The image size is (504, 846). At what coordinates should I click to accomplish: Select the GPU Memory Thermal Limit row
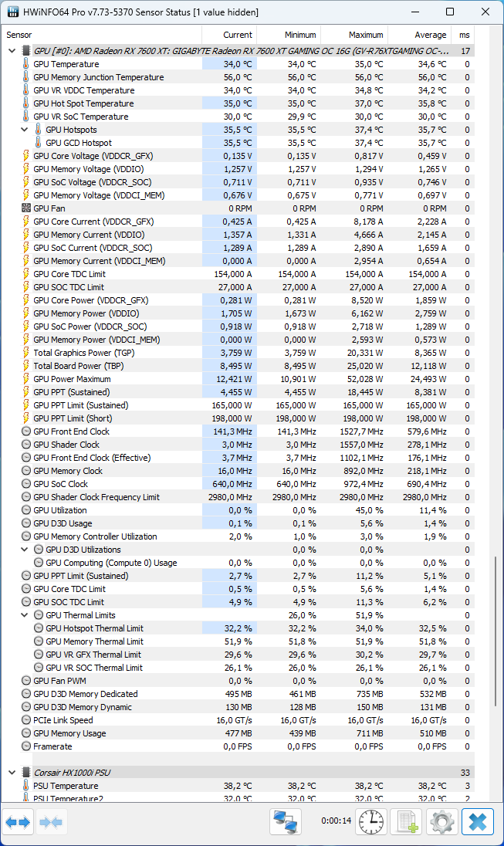point(238,641)
